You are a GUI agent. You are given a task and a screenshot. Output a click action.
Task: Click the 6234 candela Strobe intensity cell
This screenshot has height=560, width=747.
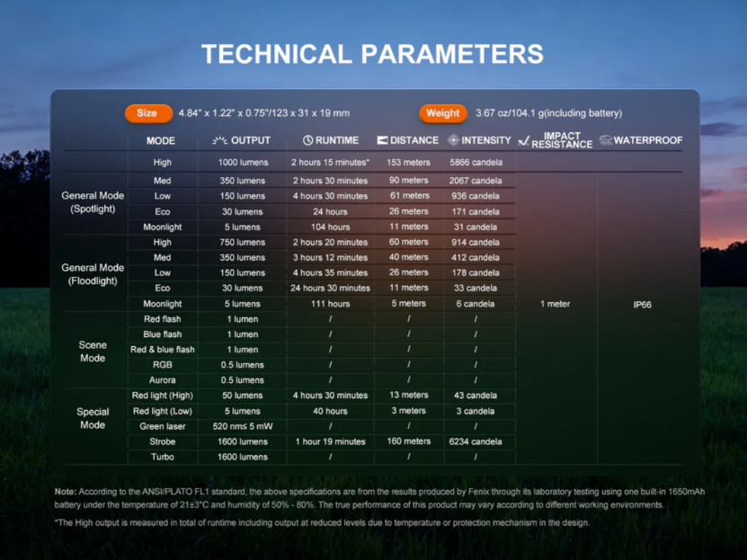476,441
